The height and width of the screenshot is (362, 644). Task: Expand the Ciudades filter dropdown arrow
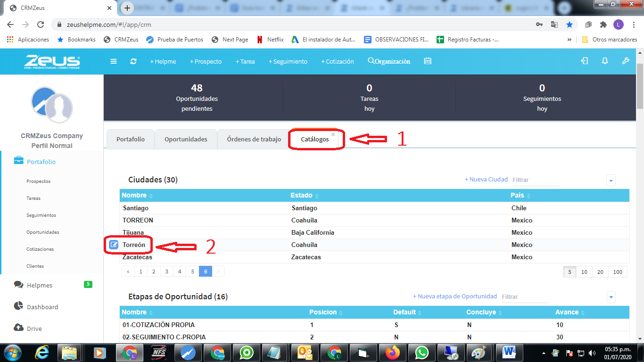coord(611,180)
